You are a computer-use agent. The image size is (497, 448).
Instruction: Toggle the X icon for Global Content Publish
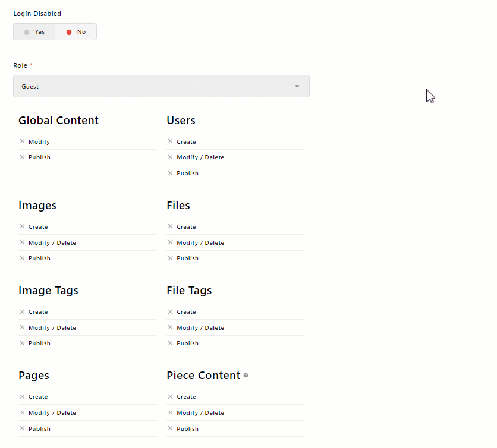23,157
